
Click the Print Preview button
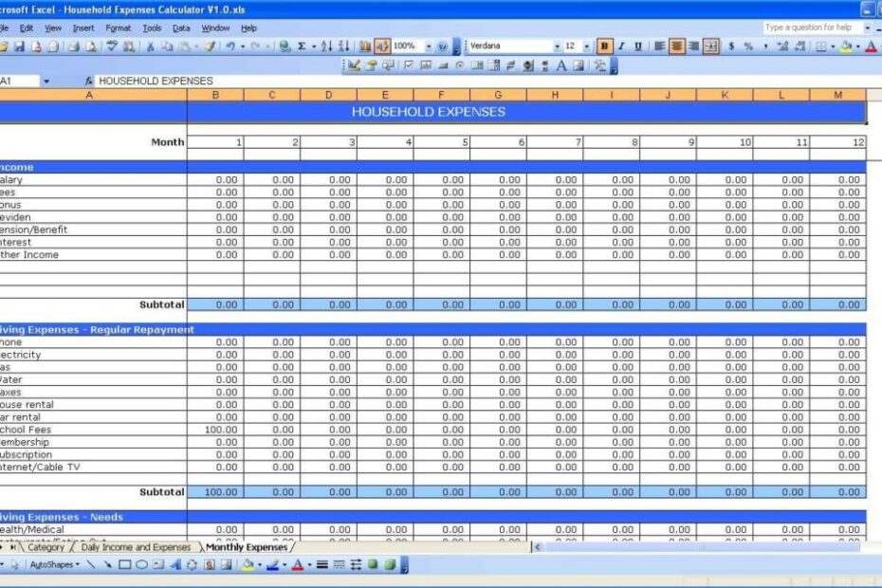click(x=90, y=45)
